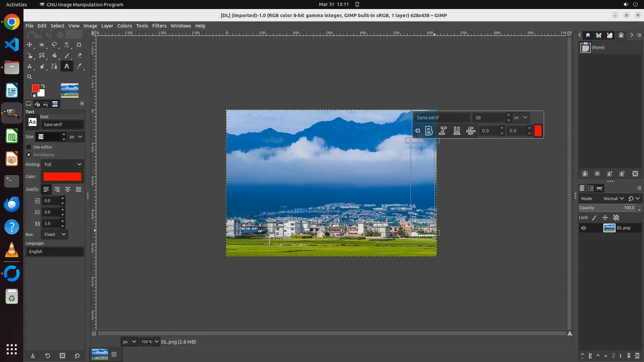Enable the Use editor checkbox
The width and height of the screenshot is (644, 362).
pos(29,147)
